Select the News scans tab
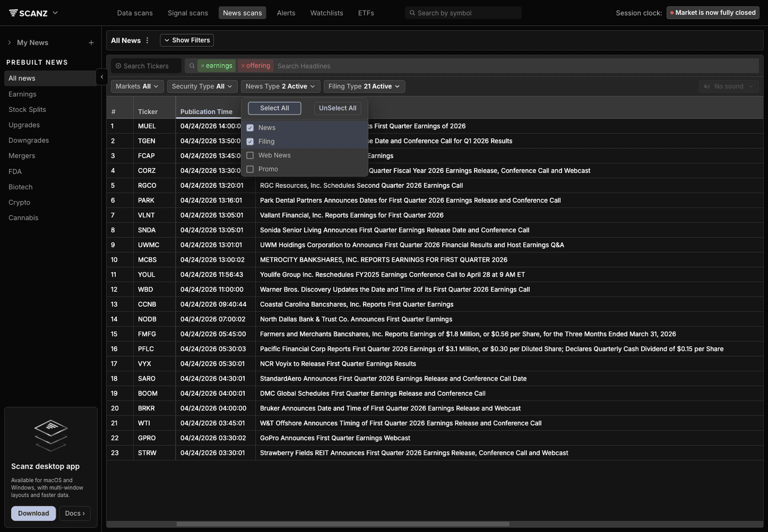 click(x=242, y=13)
